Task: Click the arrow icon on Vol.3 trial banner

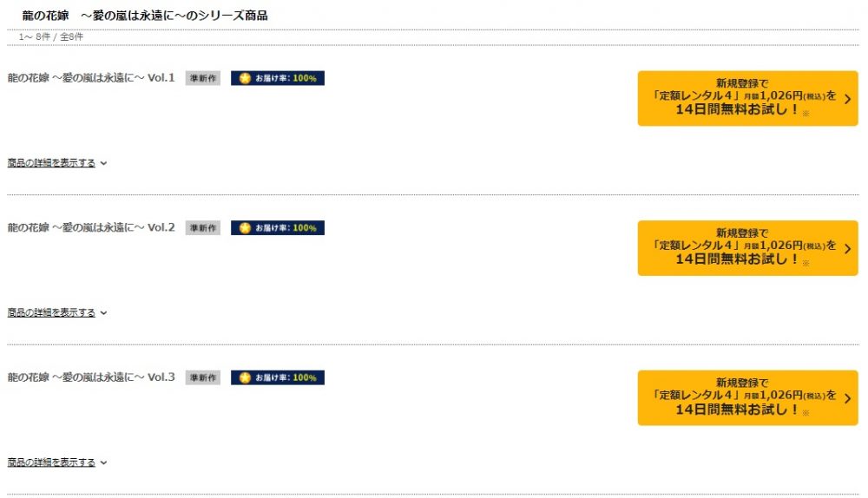Action: 847,398
